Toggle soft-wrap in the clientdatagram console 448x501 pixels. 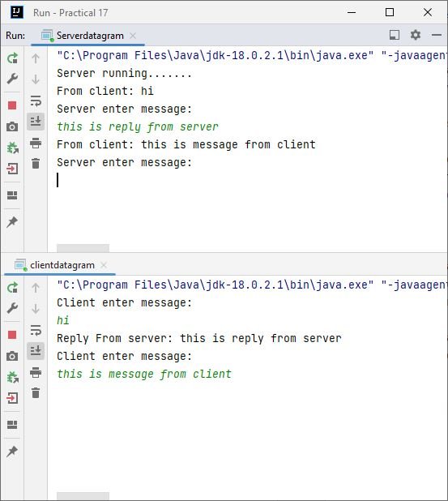(36, 330)
